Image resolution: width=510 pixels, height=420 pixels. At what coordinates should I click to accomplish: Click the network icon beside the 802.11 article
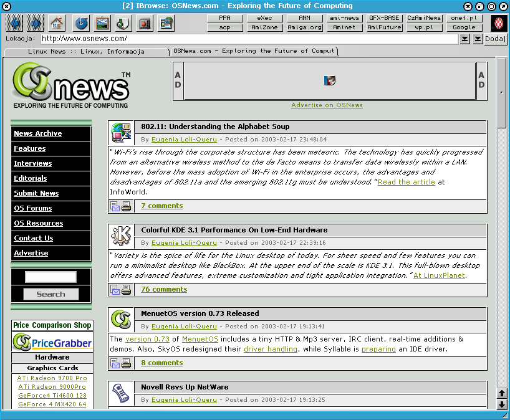point(121,133)
